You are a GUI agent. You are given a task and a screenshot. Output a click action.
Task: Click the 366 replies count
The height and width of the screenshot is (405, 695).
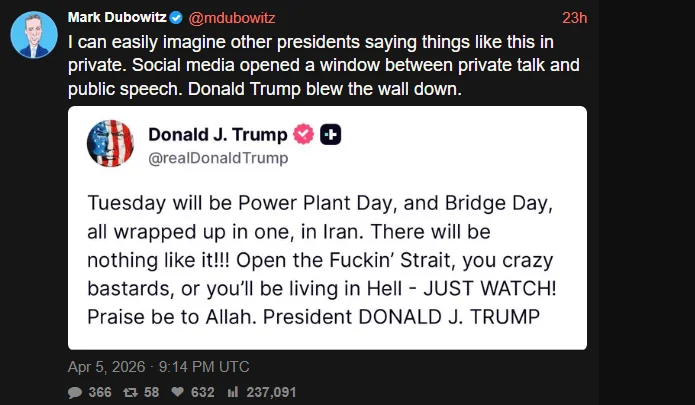99,392
